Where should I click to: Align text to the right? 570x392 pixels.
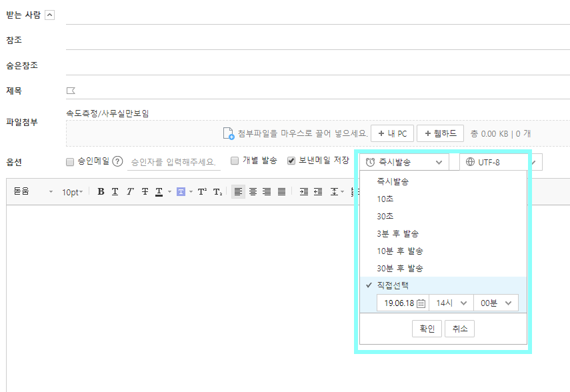(x=267, y=191)
